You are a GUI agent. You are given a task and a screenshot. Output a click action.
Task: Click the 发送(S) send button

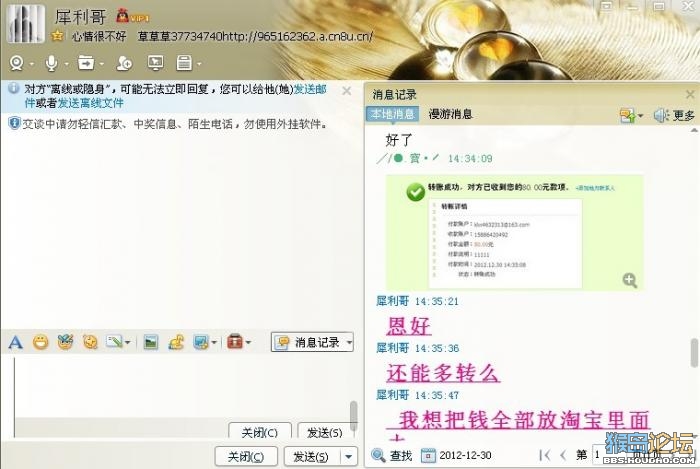coord(311,457)
